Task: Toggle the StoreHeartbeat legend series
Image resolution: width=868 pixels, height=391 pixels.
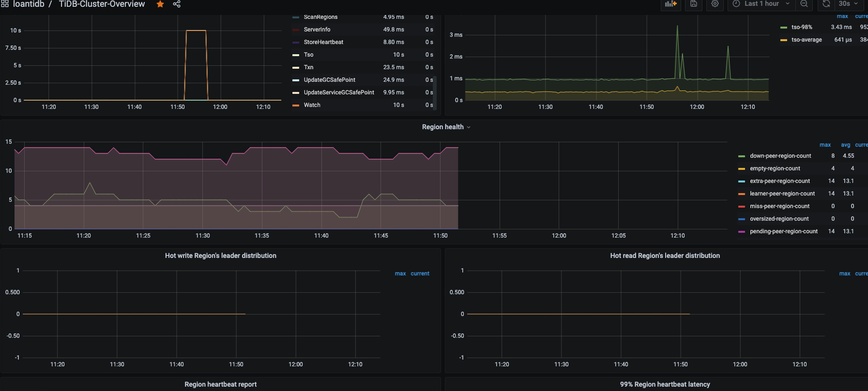Action: (323, 42)
